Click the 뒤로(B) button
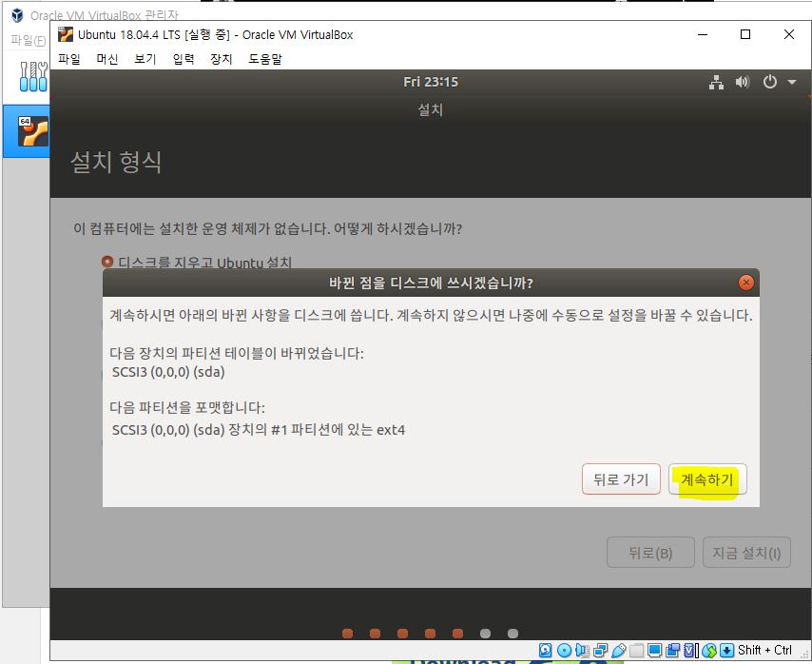The height and width of the screenshot is (664, 812). click(x=650, y=553)
